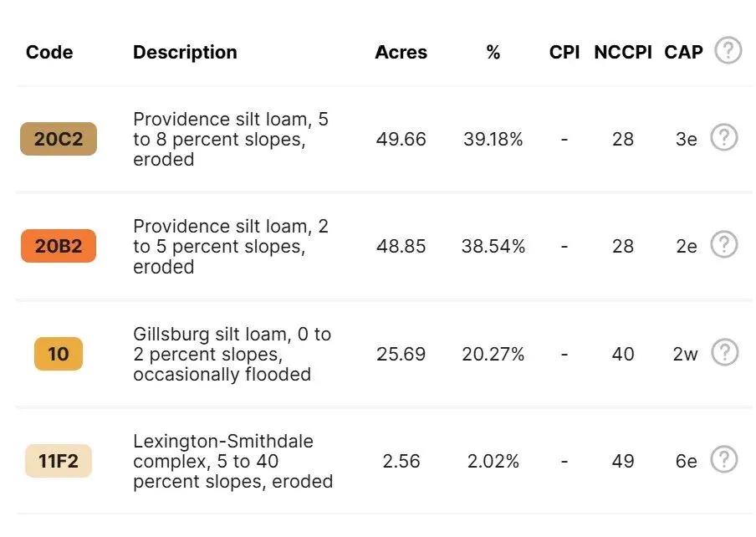Sort by the Acres column header

(401, 52)
